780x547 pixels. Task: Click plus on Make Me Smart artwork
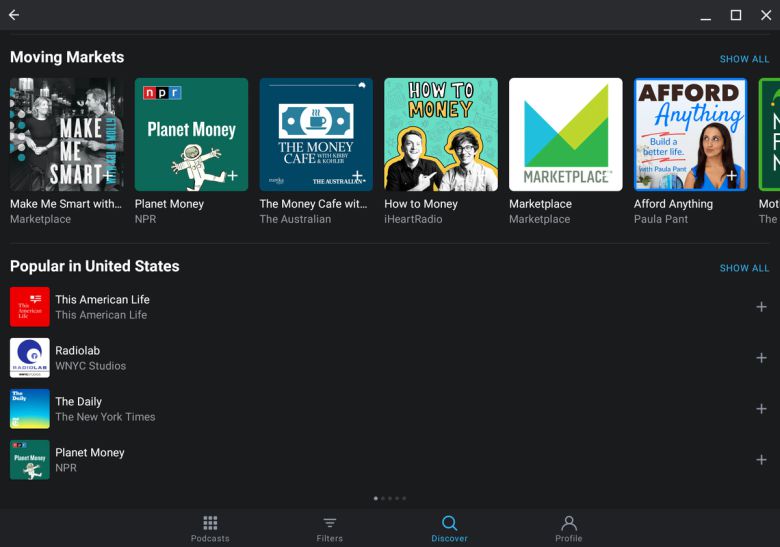tap(108, 176)
